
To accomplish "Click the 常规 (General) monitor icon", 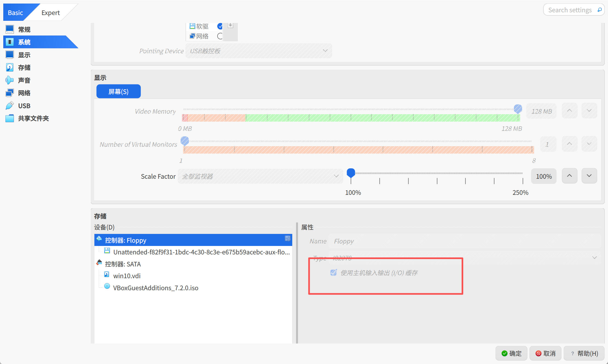I will (10, 29).
